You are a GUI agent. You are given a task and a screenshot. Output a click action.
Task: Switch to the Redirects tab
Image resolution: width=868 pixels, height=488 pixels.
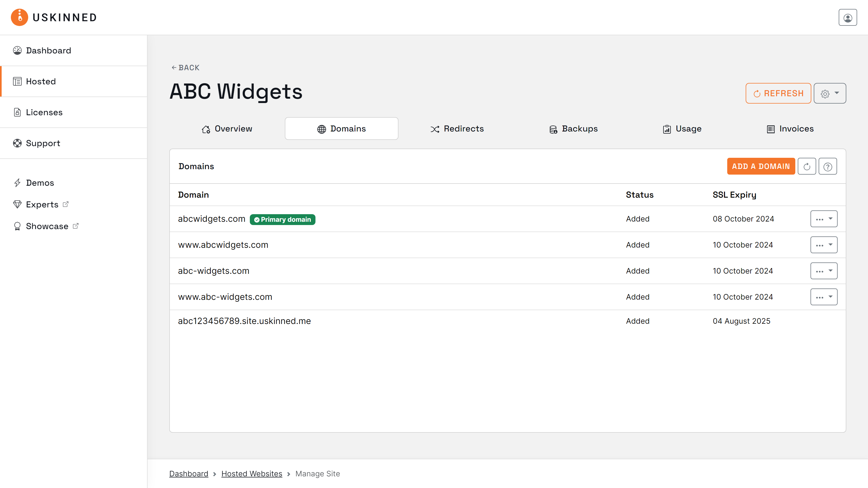tap(457, 128)
